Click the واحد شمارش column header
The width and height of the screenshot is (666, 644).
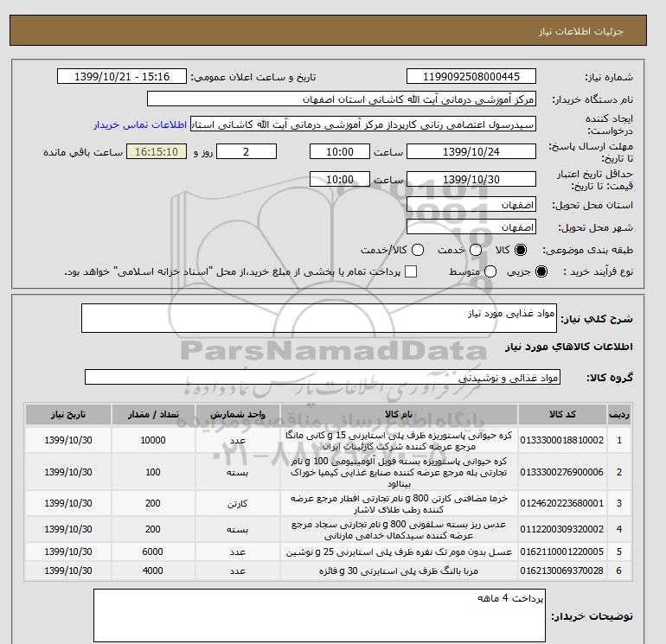238,414
